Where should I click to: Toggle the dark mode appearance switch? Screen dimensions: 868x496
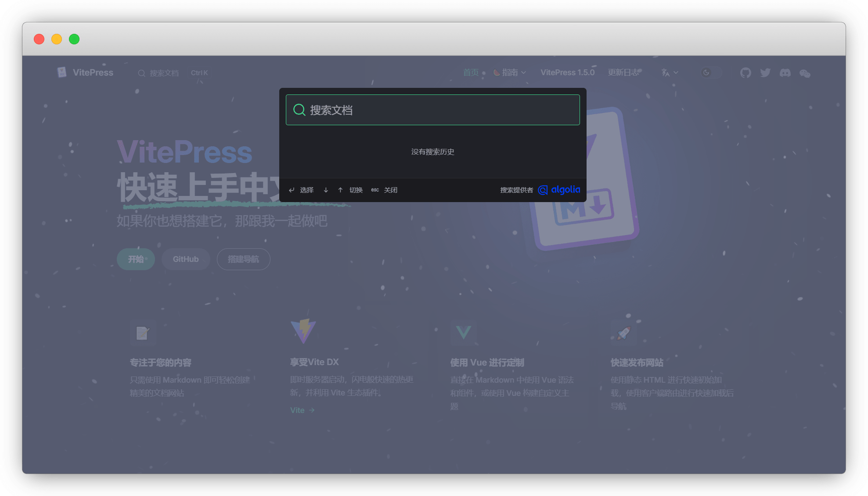[711, 72]
